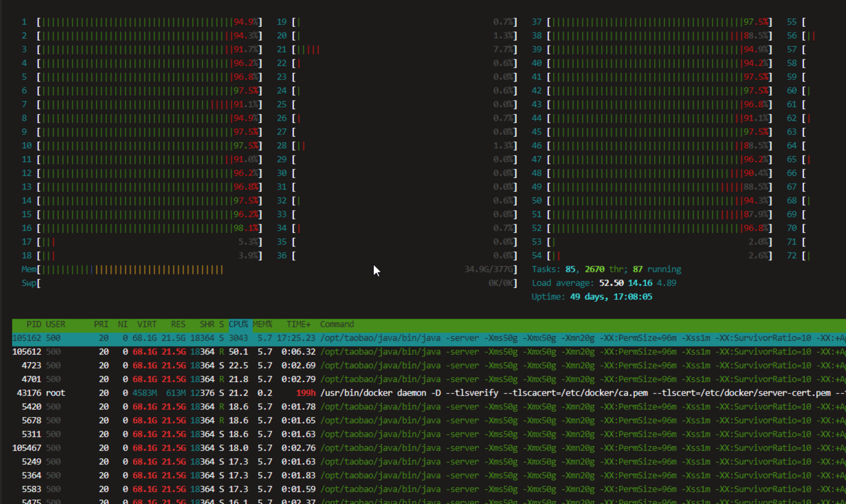The image size is (846, 504).
Task: Click the 613M RES value
Action: click(x=176, y=393)
